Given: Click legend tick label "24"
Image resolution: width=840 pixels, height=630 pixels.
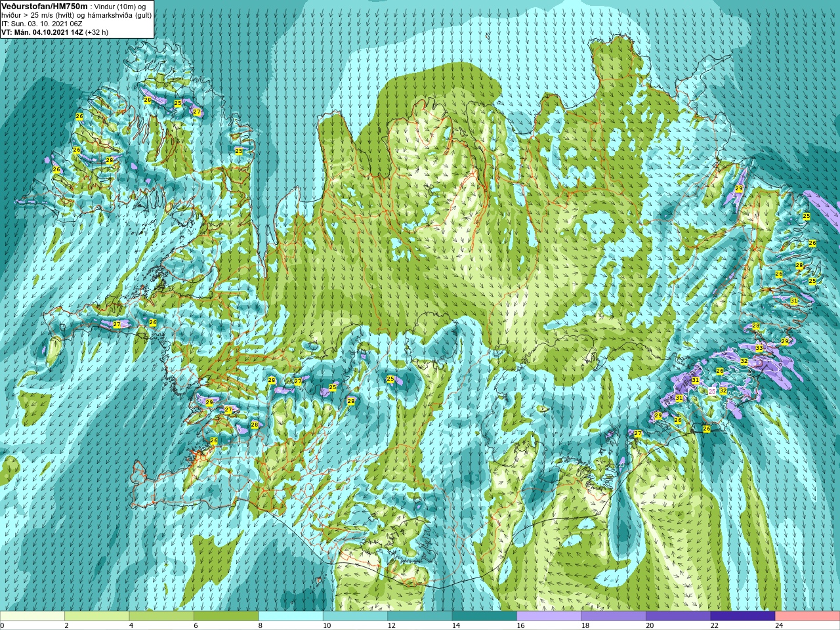Looking at the screenshot, I should (779, 625).
